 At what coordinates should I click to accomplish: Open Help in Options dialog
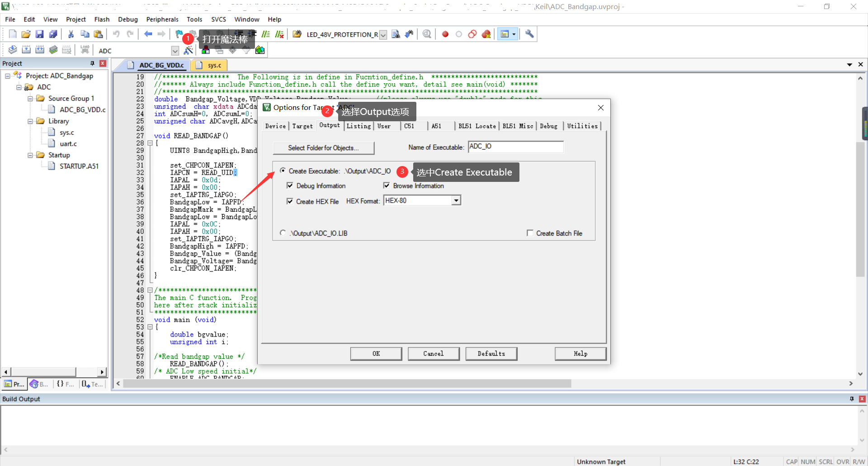pos(580,354)
